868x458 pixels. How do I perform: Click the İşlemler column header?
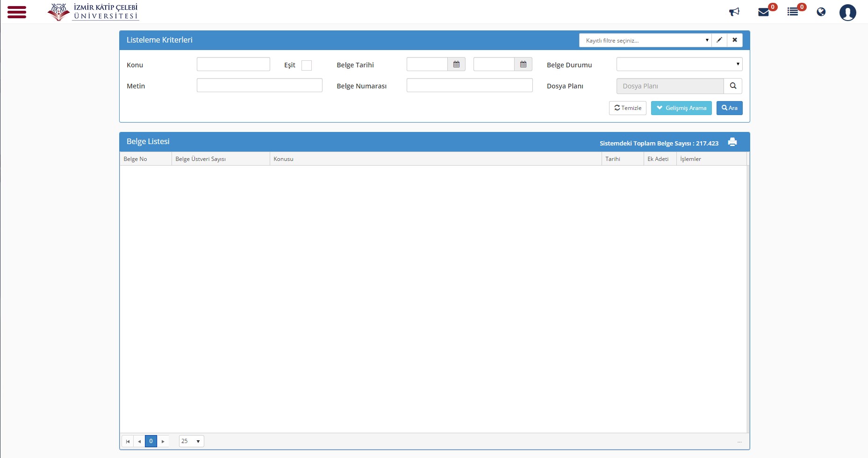(711, 159)
